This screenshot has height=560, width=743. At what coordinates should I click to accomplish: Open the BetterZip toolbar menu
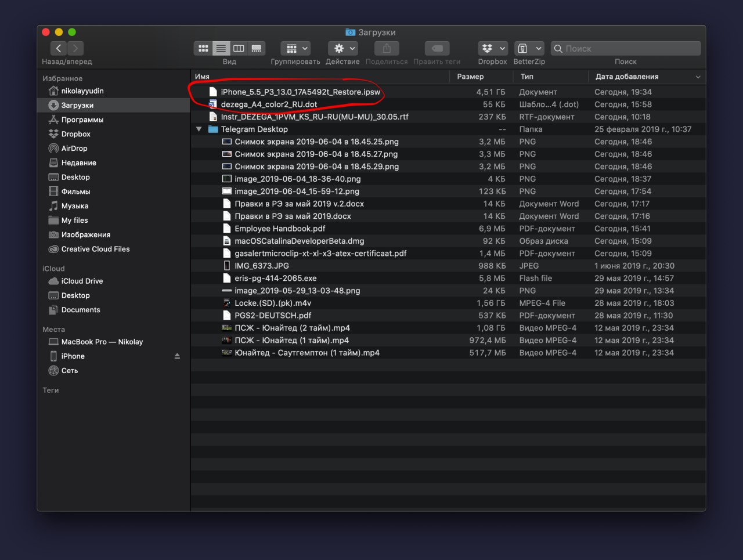click(529, 48)
